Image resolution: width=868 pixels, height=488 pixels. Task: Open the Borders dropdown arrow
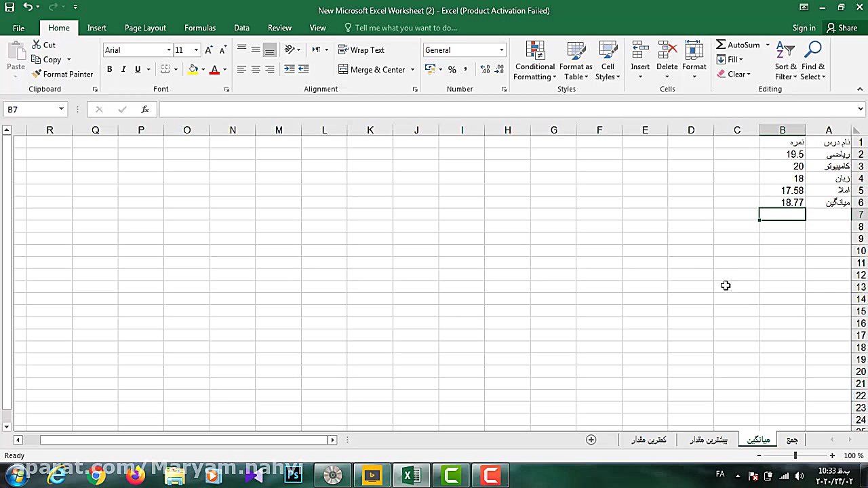tap(176, 70)
